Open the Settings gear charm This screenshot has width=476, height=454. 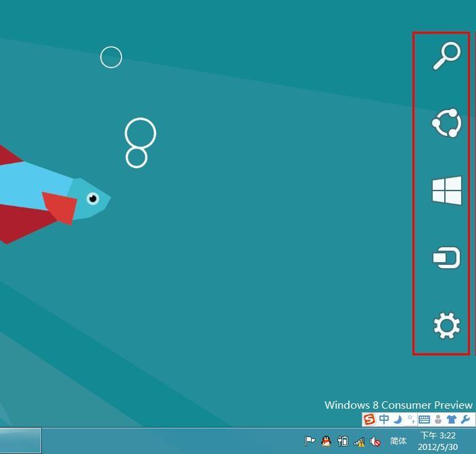tap(446, 325)
